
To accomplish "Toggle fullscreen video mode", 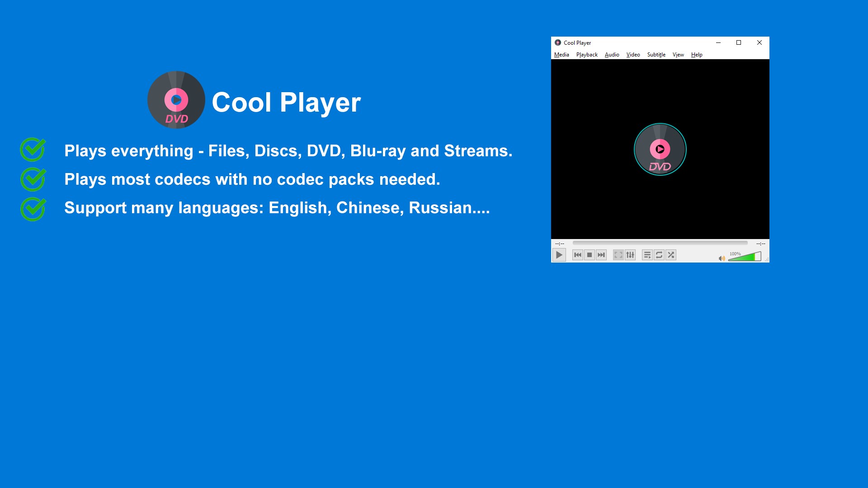I will click(x=618, y=255).
